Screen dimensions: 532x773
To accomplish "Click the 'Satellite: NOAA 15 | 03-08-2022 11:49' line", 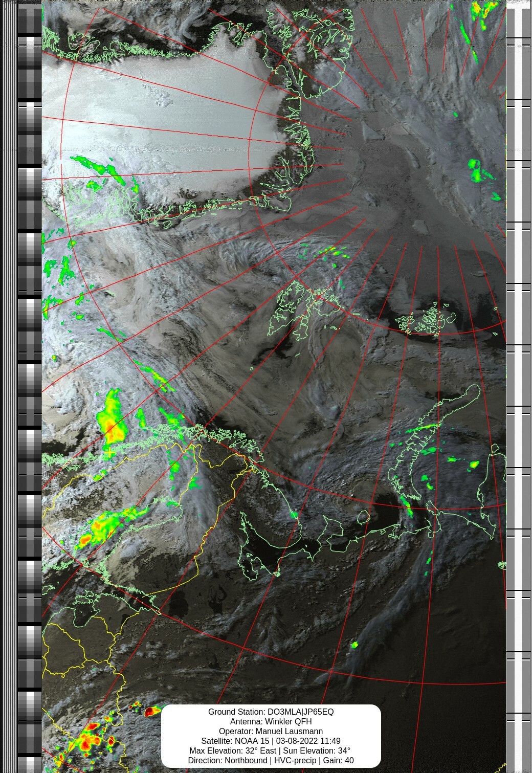I will 271,741.
